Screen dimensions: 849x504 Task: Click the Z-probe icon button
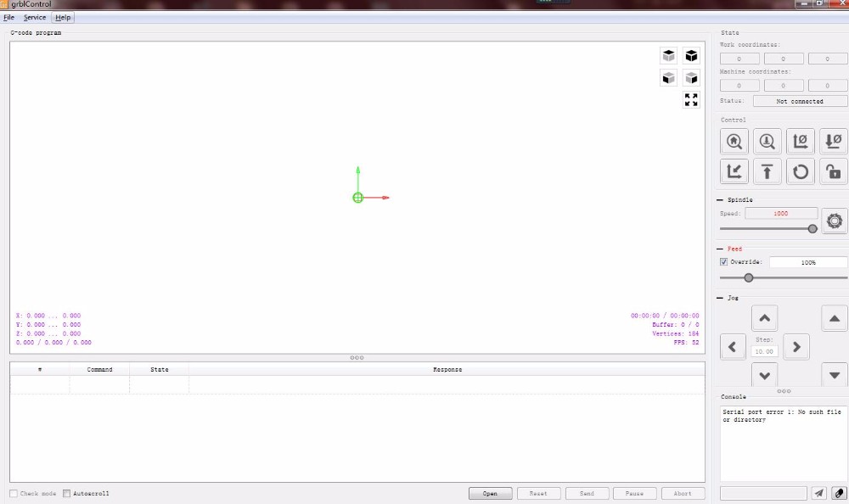point(767,142)
